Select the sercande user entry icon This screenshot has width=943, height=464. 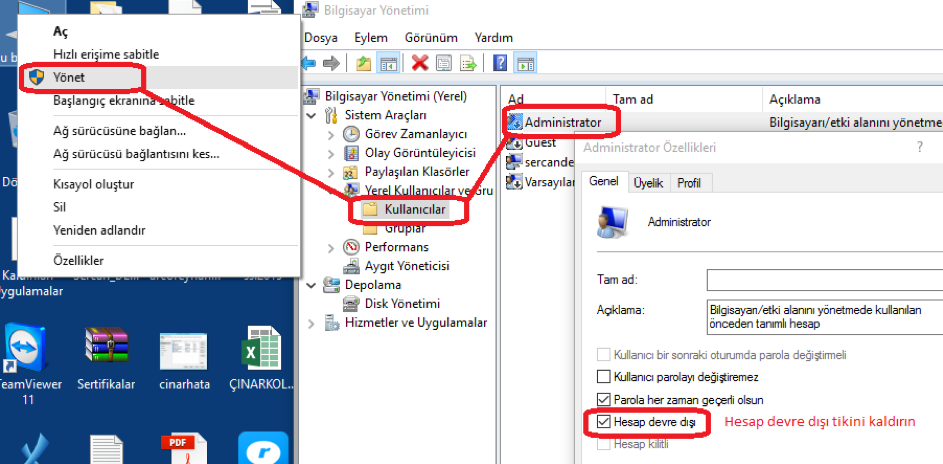click(514, 162)
